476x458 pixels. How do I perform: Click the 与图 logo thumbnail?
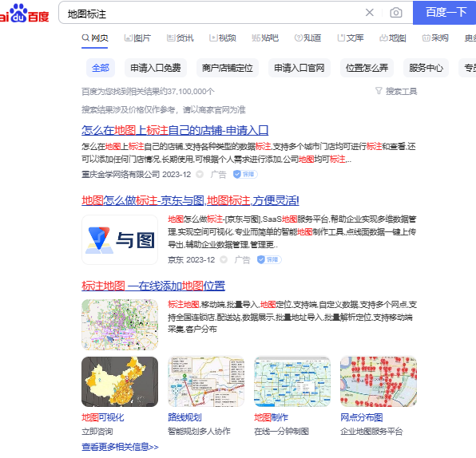tap(120, 239)
